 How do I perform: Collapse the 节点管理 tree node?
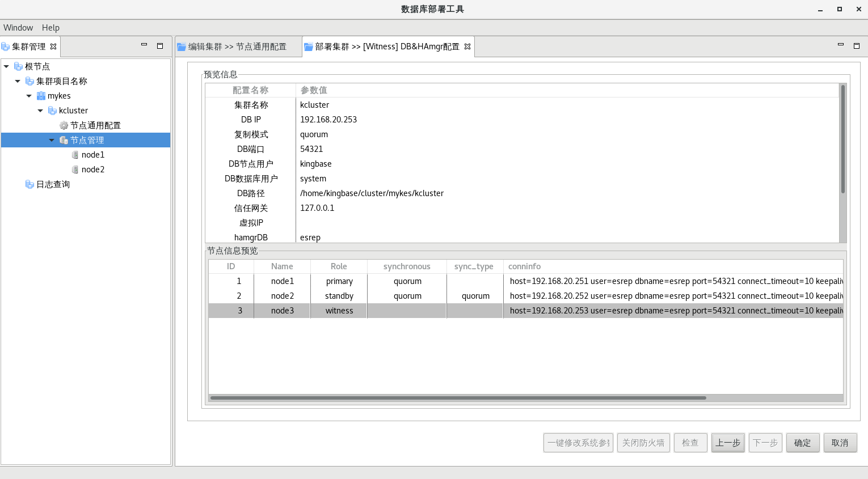coord(52,140)
